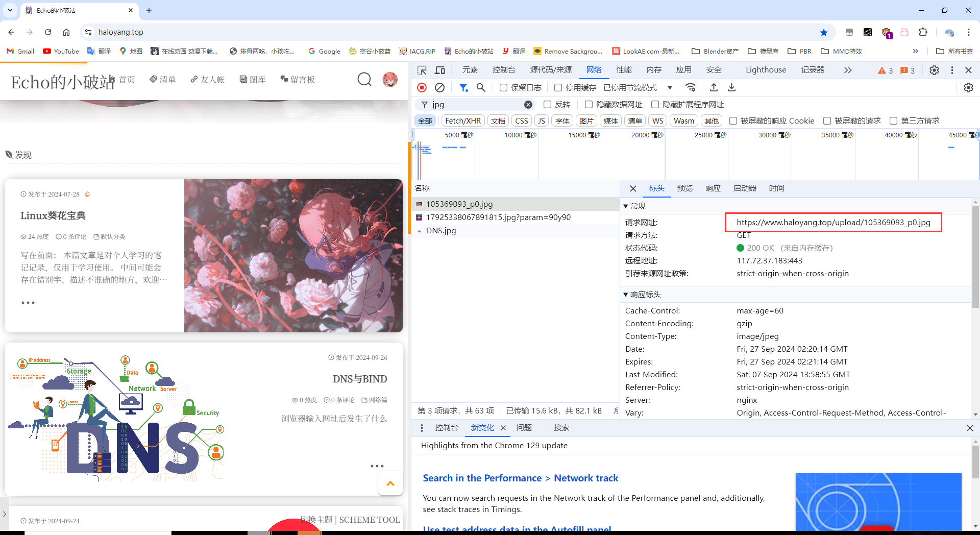Open the blog search magnifier icon
Viewport: 980px width, 535px height.
pyautogui.click(x=364, y=80)
